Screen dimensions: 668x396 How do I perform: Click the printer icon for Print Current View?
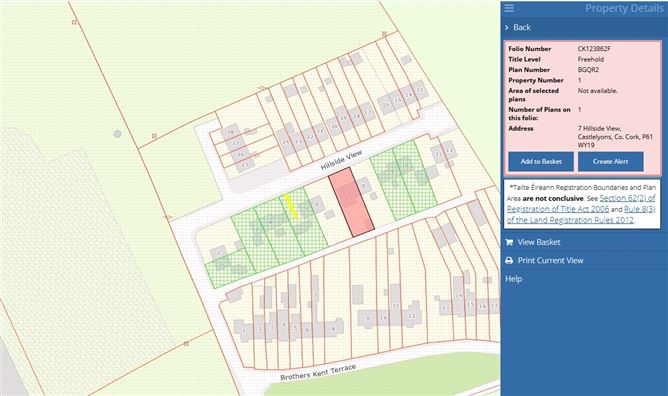[509, 261]
